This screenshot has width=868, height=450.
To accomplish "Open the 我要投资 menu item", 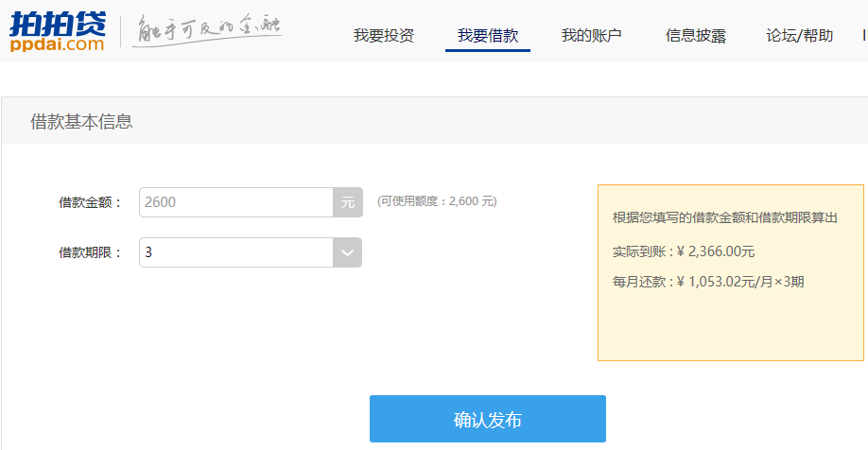I will coord(384,35).
